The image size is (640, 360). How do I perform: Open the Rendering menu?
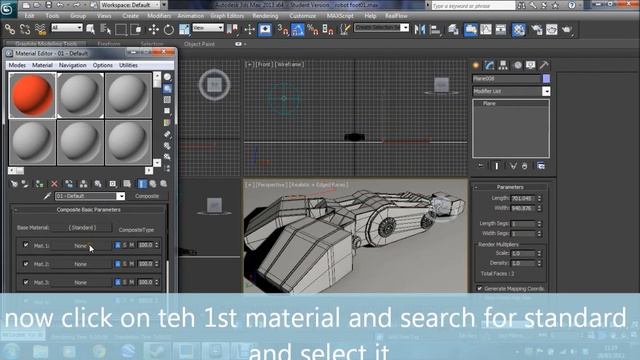(265, 16)
